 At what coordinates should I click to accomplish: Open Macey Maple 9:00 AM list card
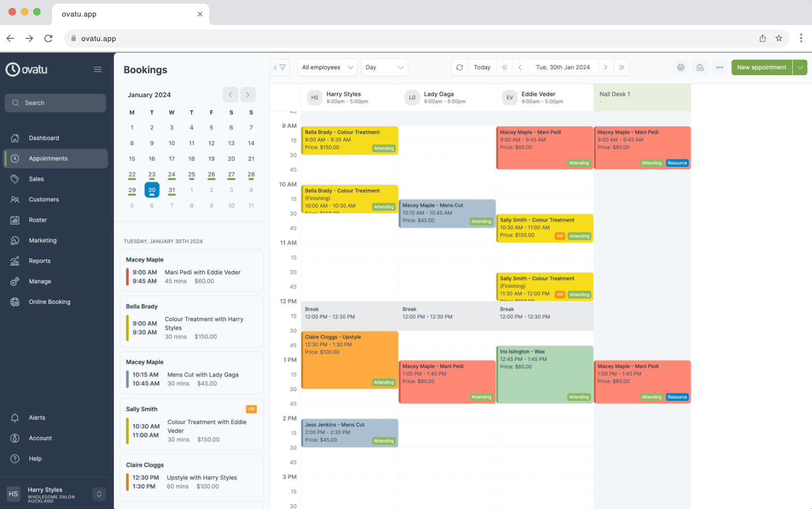coord(192,271)
